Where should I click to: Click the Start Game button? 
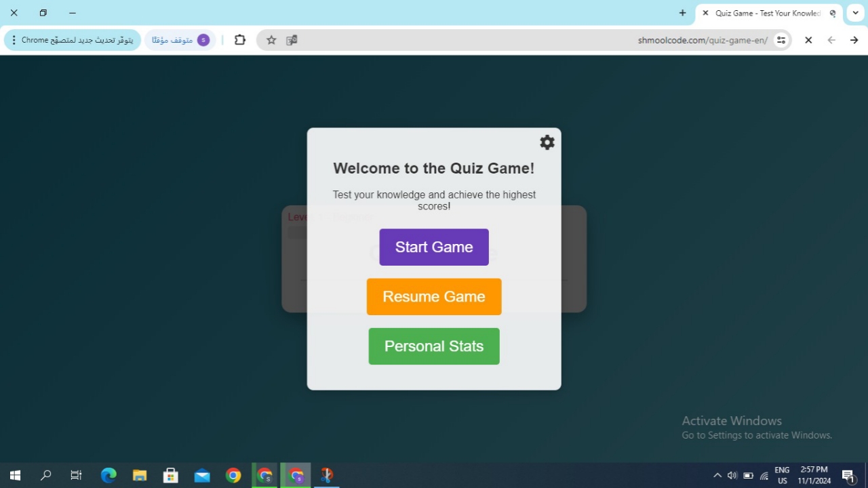[434, 247]
